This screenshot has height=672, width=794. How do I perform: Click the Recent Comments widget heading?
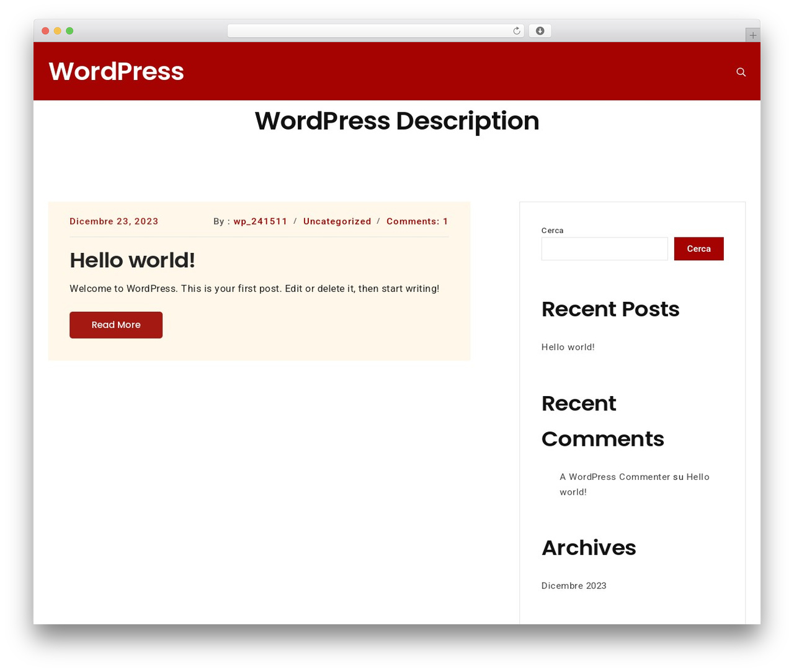tap(603, 421)
